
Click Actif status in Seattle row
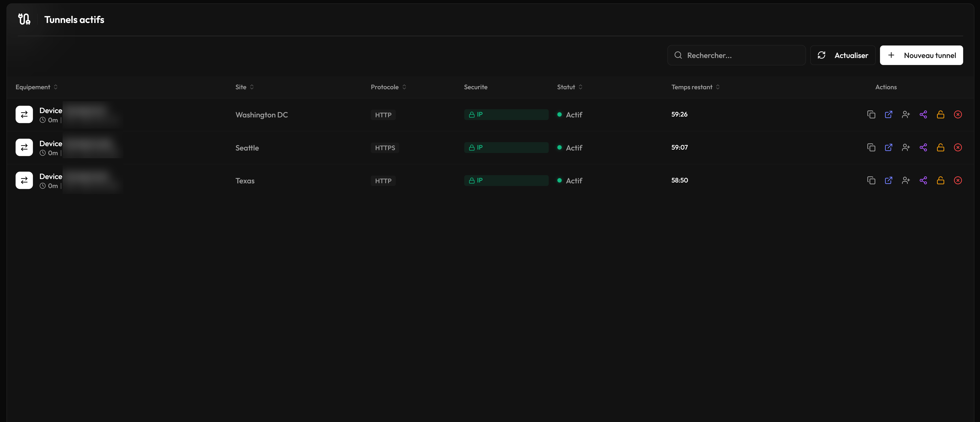click(x=570, y=148)
